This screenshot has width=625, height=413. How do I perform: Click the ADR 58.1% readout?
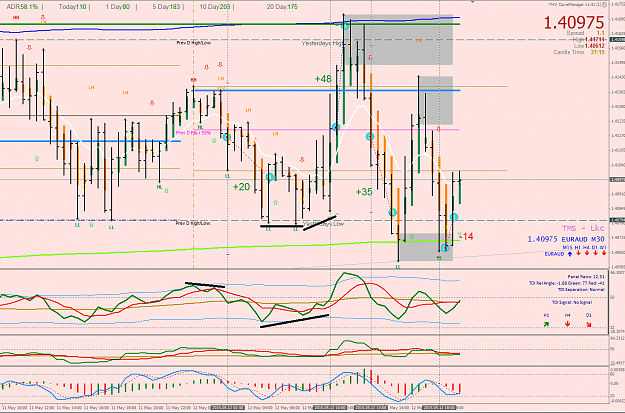tap(22, 7)
